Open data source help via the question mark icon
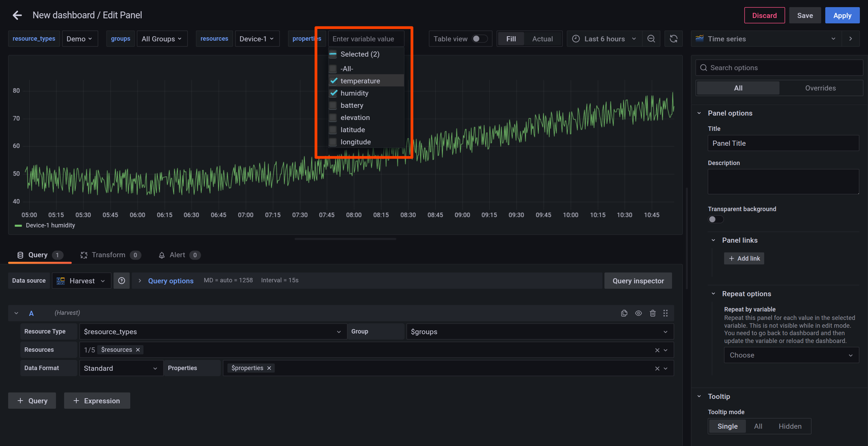 tap(121, 281)
